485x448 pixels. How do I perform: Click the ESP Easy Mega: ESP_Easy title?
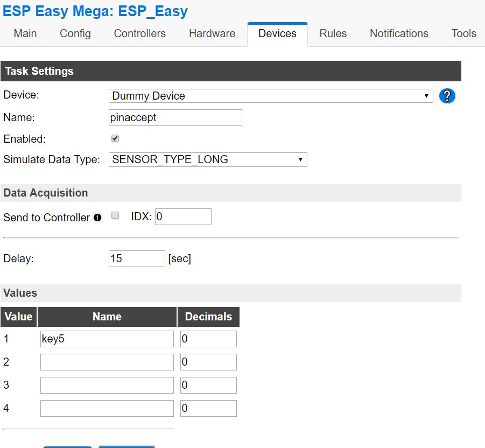(x=95, y=11)
